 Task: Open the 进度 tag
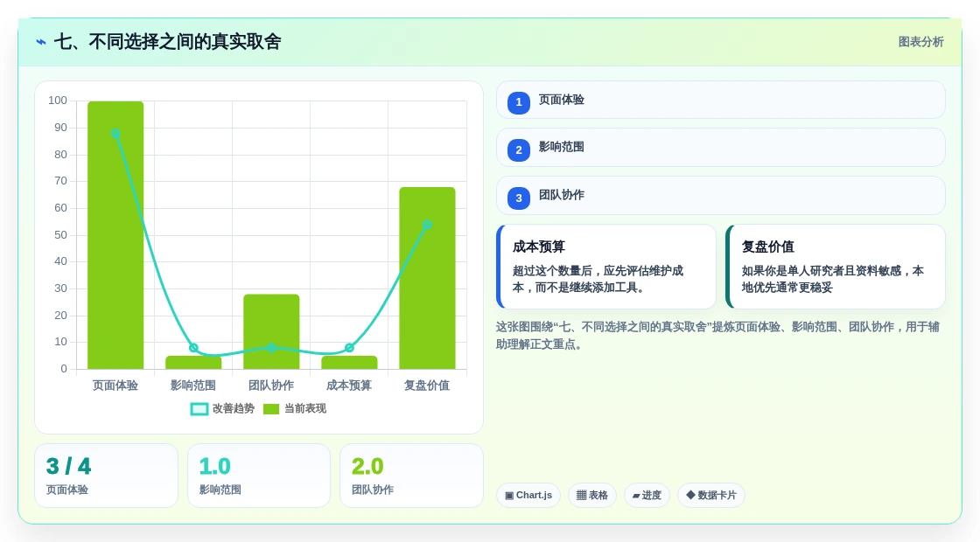click(647, 495)
